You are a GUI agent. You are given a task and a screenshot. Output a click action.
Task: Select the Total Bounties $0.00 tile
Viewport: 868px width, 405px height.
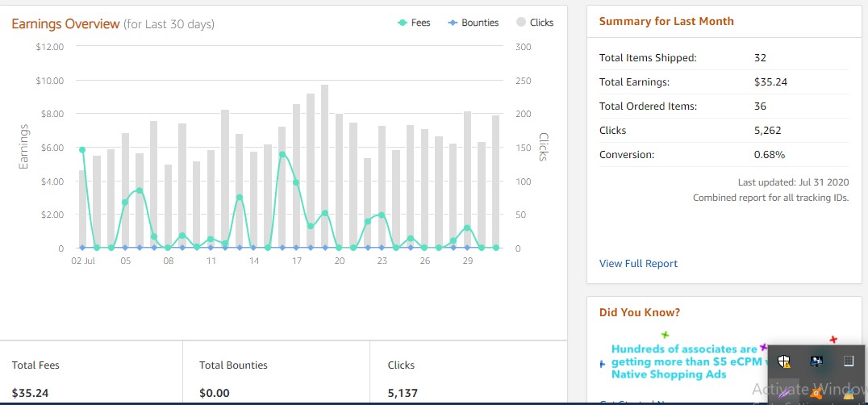276,378
